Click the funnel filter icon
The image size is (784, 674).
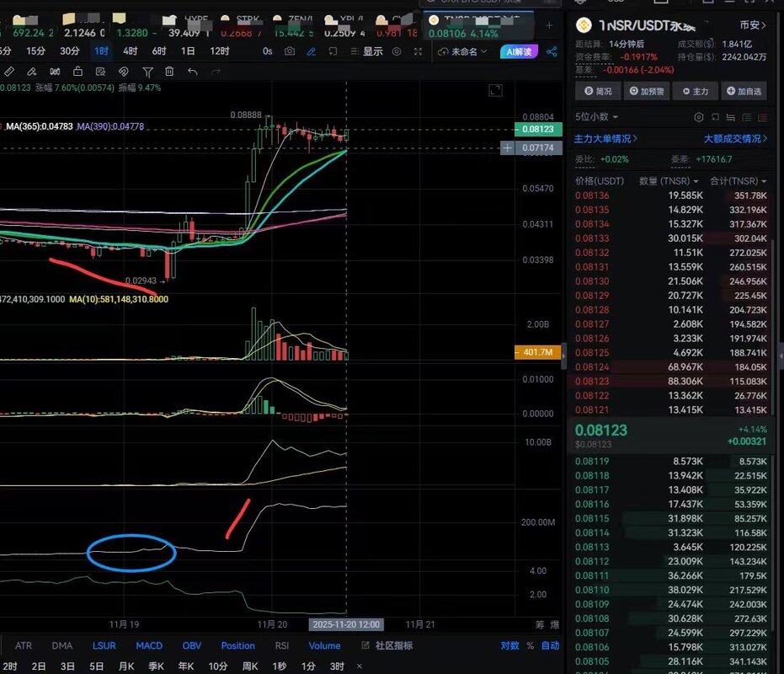click(x=147, y=72)
